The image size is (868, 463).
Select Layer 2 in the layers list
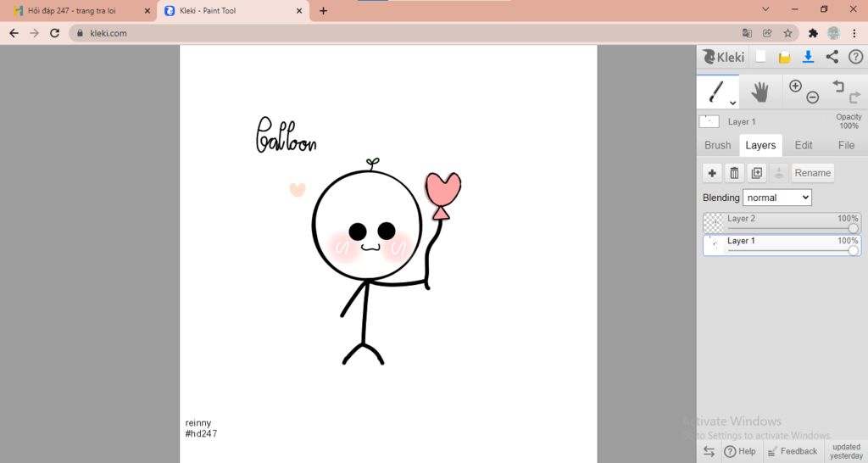[x=782, y=223]
